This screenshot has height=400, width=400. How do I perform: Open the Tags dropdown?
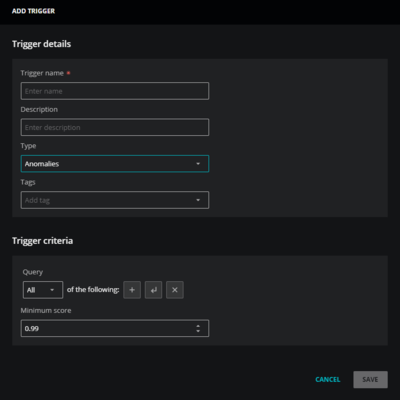[115, 200]
